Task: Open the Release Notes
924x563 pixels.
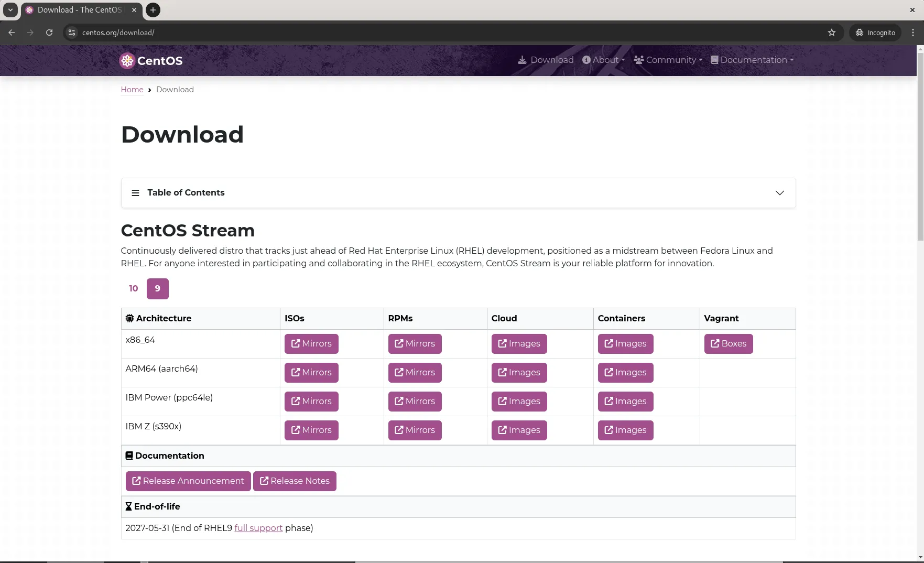Action: coord(295,481)
